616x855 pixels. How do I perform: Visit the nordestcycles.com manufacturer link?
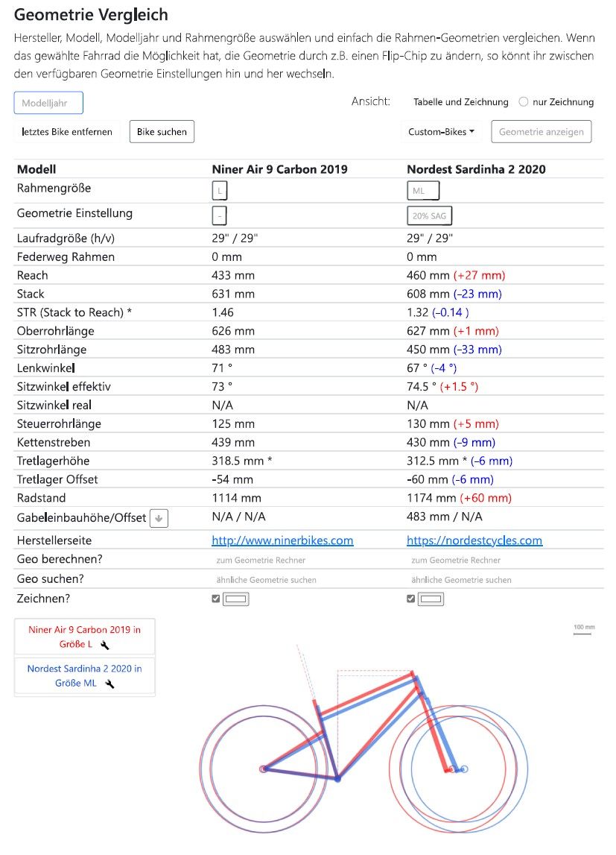pos(474,540)
